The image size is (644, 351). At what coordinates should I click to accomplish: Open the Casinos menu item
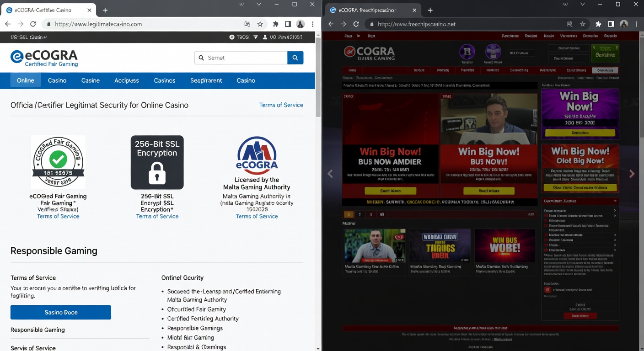(164, 80)
